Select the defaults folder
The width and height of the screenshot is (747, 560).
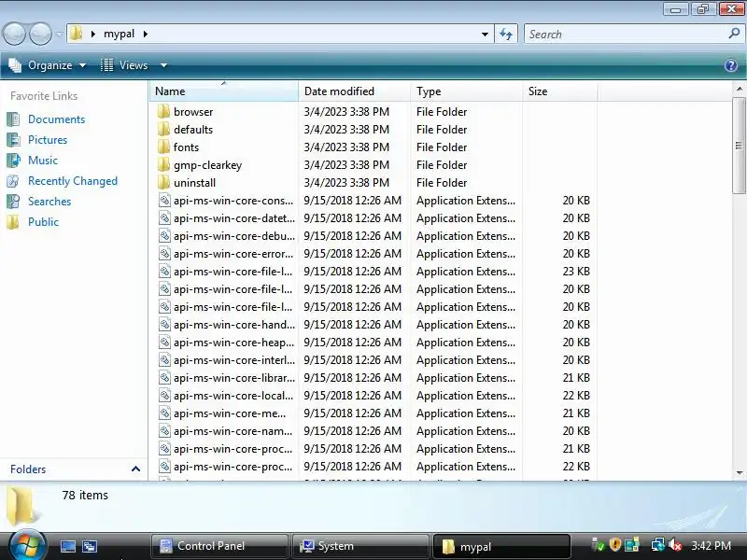(193, 130)
